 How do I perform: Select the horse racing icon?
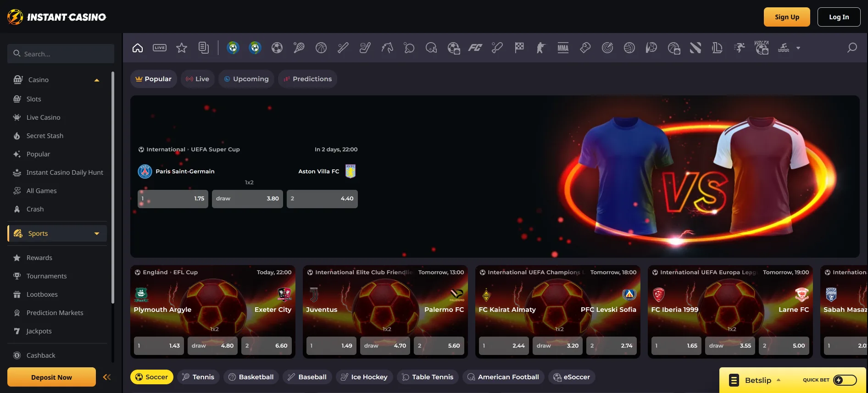coord(387,48)
